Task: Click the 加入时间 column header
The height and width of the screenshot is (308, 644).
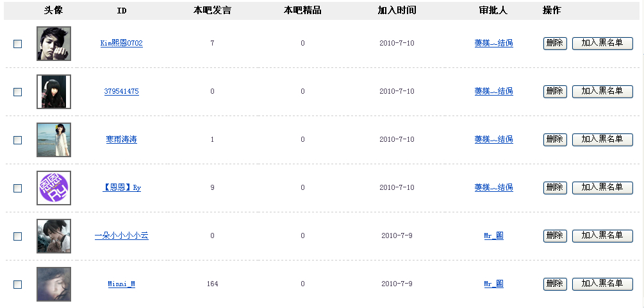Action: [397, 11]
